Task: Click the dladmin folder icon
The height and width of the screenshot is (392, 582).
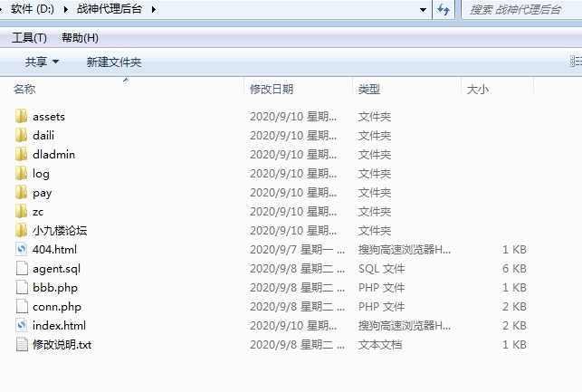Action: pos(22,155)
